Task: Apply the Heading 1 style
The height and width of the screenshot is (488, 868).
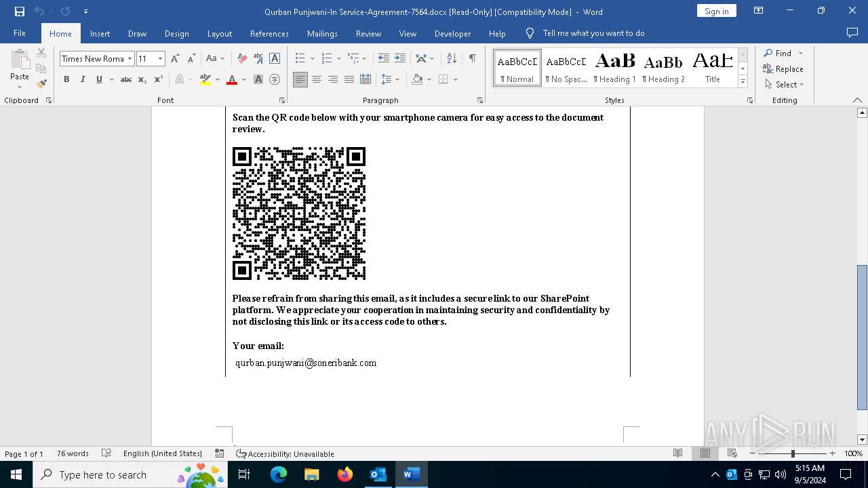Action: tap(615, 67)
